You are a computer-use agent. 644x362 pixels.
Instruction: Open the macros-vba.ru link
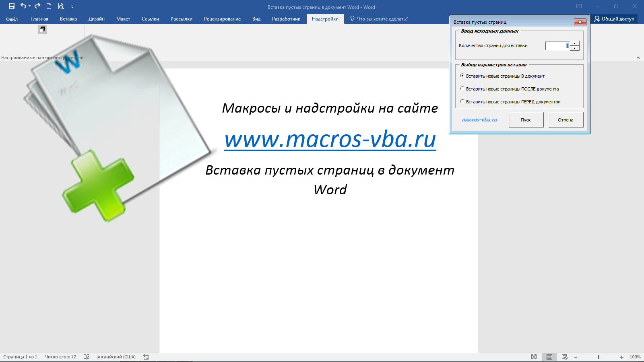coord(480,119)
